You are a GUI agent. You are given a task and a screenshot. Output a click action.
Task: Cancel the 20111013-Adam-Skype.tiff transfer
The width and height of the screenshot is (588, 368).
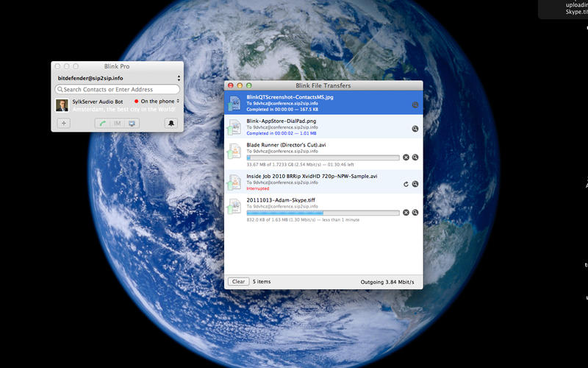point(406,213)
